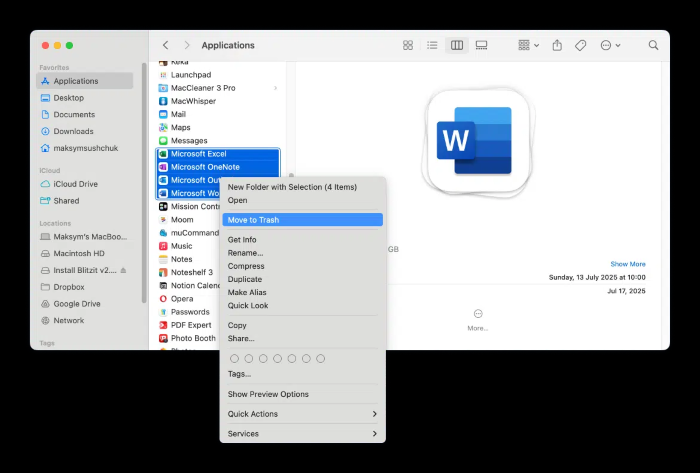This screenshot has width=700, height=473.
Task: Click the Edit Tags toolbar icon
Action: click(580, 45)
